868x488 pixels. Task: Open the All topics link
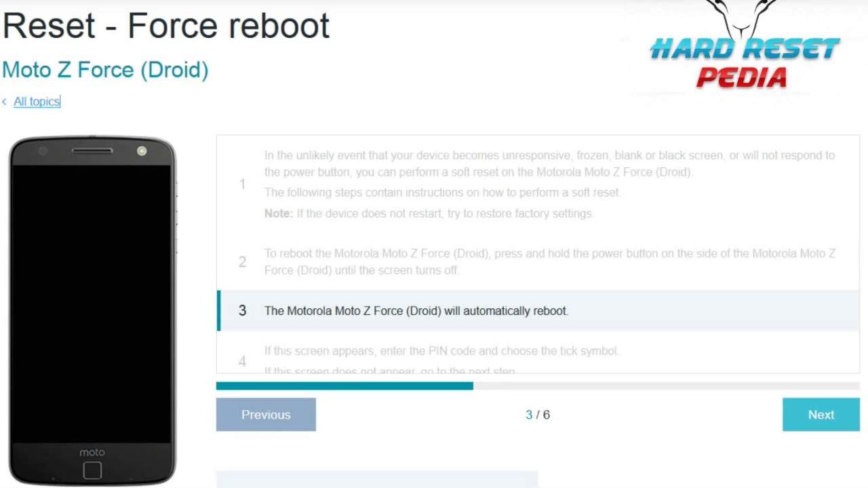click(x=37, y=102)
